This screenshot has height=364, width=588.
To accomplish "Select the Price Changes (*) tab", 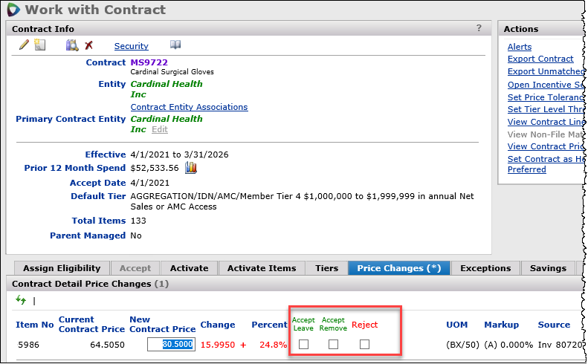I will (399, 268).
